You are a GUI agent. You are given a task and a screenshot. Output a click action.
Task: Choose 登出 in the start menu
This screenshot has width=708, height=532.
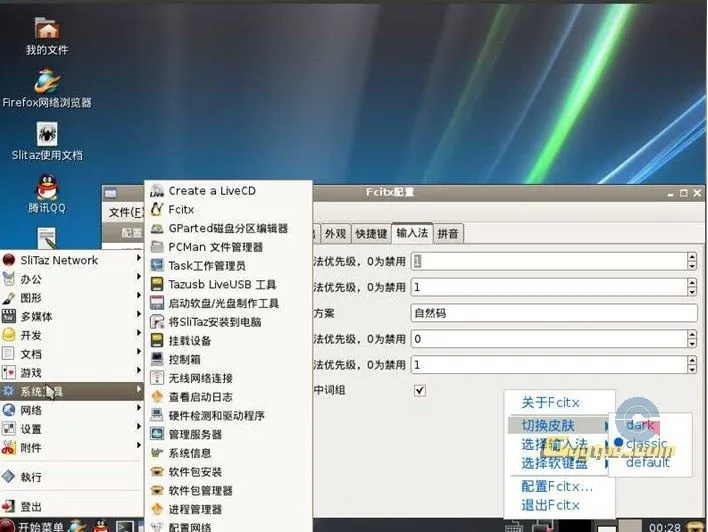pyautogui.click(x=71, y=507)
